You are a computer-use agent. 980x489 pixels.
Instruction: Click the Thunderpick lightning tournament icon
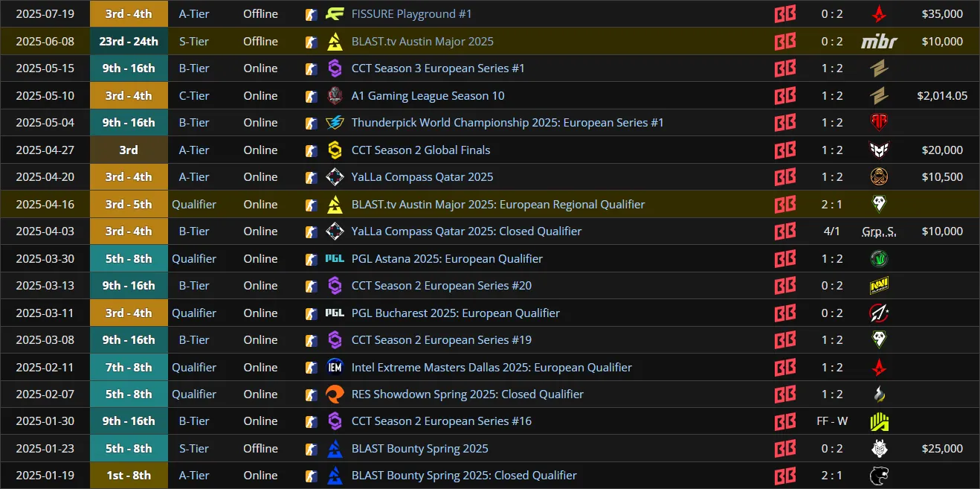point(335,123)
